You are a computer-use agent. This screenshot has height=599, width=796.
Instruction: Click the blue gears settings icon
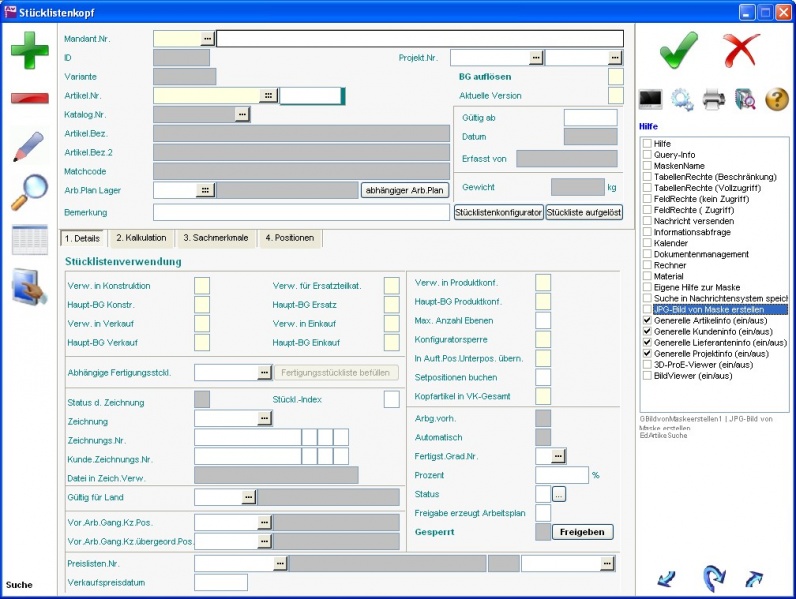[x=682, y=99]
